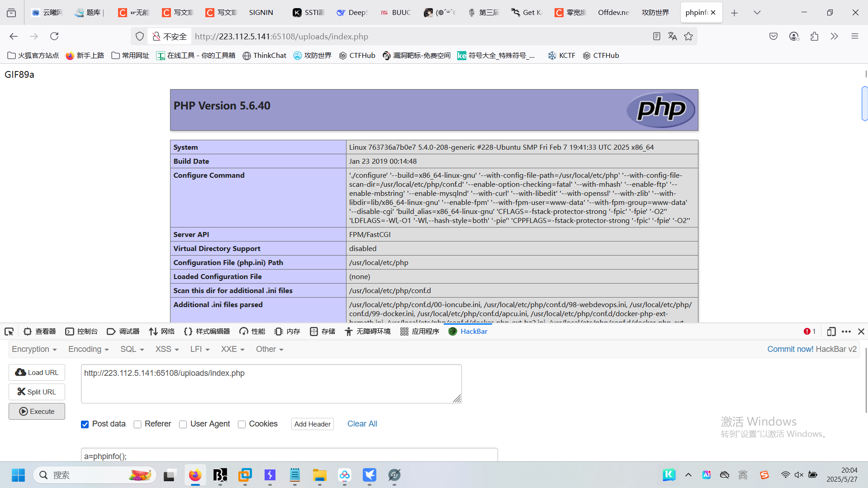Open the Windows Start menu
Viewport: 868px width, 488px height.
click(x=19, y=475)
